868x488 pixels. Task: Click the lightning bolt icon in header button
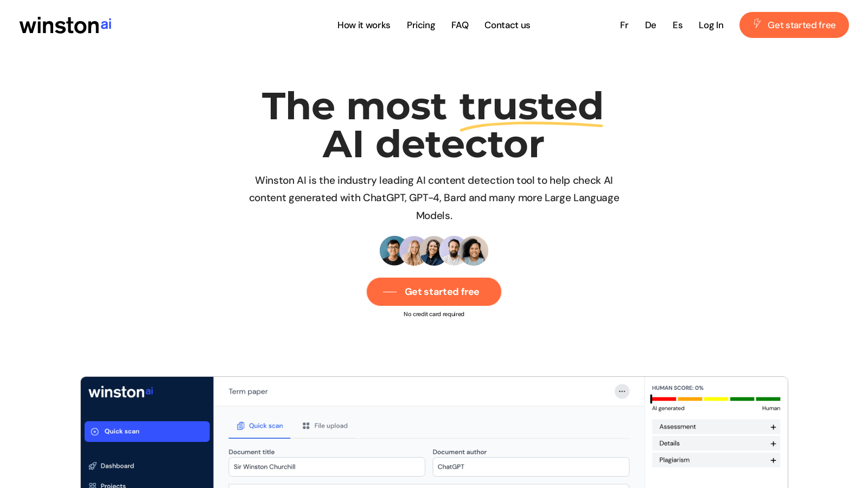tap(757, 23)
